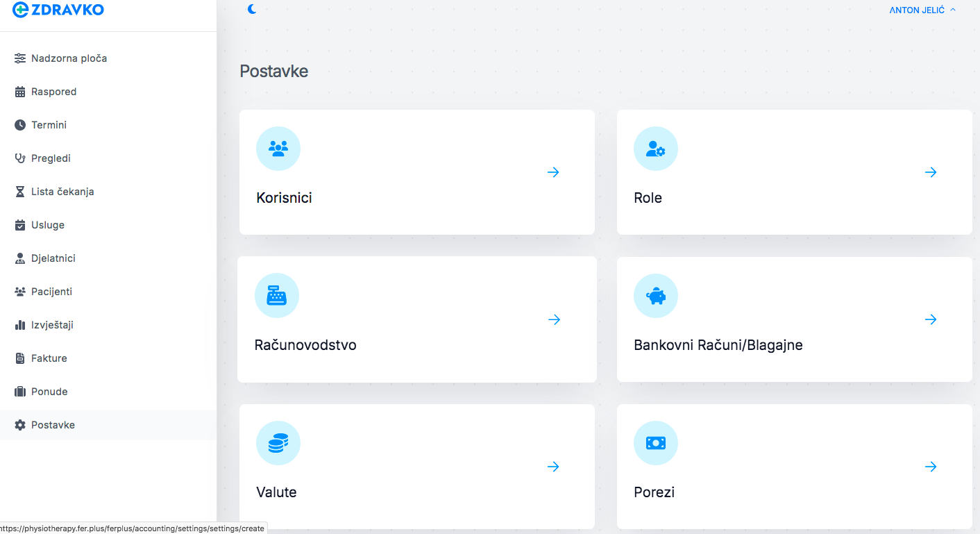980x534 pixels.
Task: Click the Porezi banknote circle icon
Action: (656, 443)
